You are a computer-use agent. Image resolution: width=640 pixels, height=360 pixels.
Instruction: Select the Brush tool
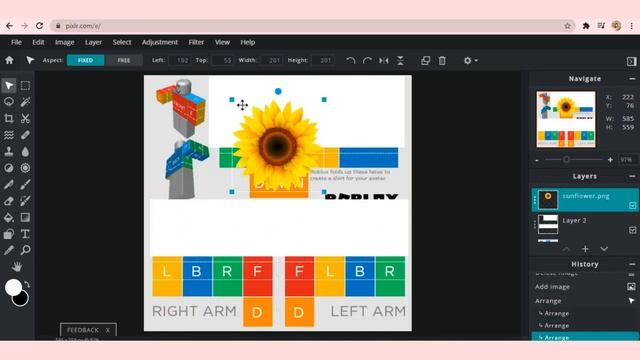(x=25, y=184)
